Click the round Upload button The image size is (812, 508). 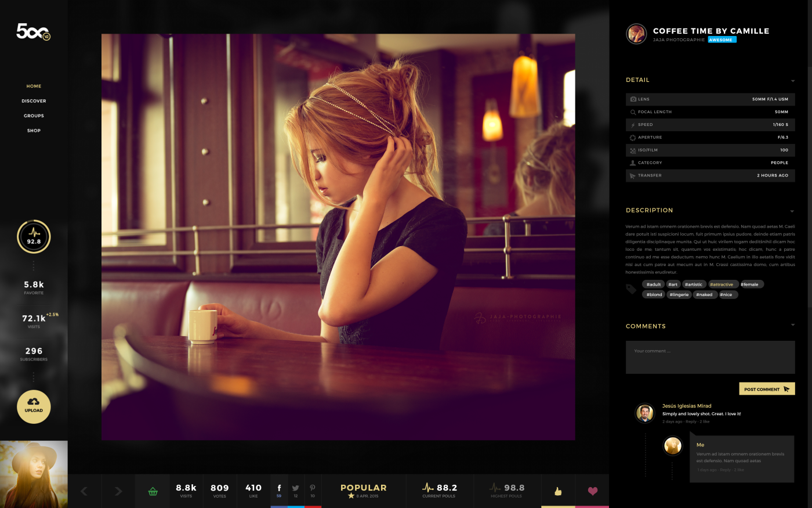click(34, 406)
